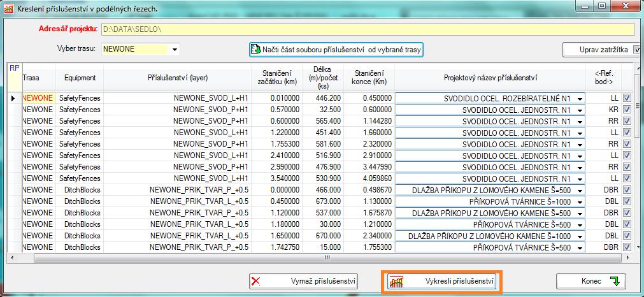644x297 pixels.
Task: Click the Staničení začátku (km) column header
Action: [277, 78]
